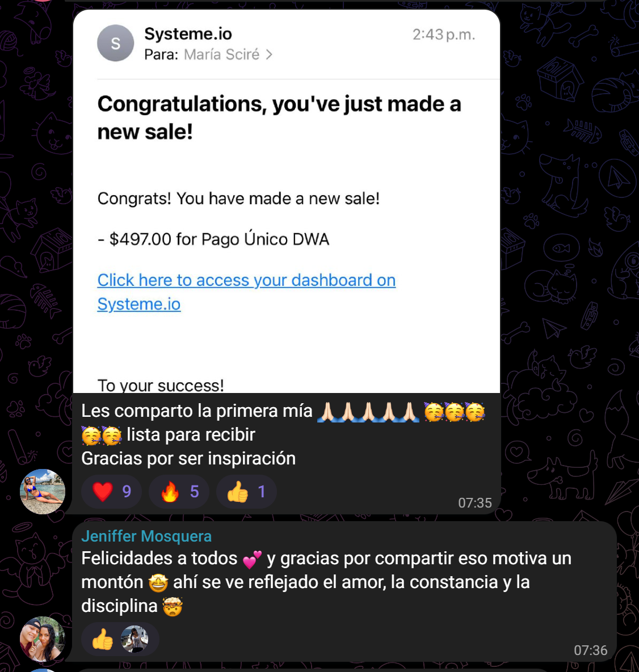Open Jeniffer Mosquera's couple avatar photo
Image resolution: width=639 pixels, height=672 pixels.
pyautogui.click(x=43, y=639)
